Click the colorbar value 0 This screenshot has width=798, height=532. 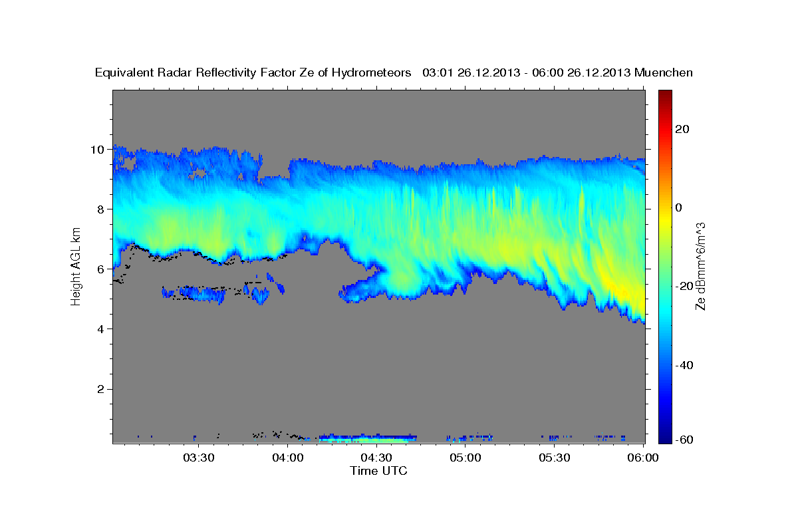679,207
